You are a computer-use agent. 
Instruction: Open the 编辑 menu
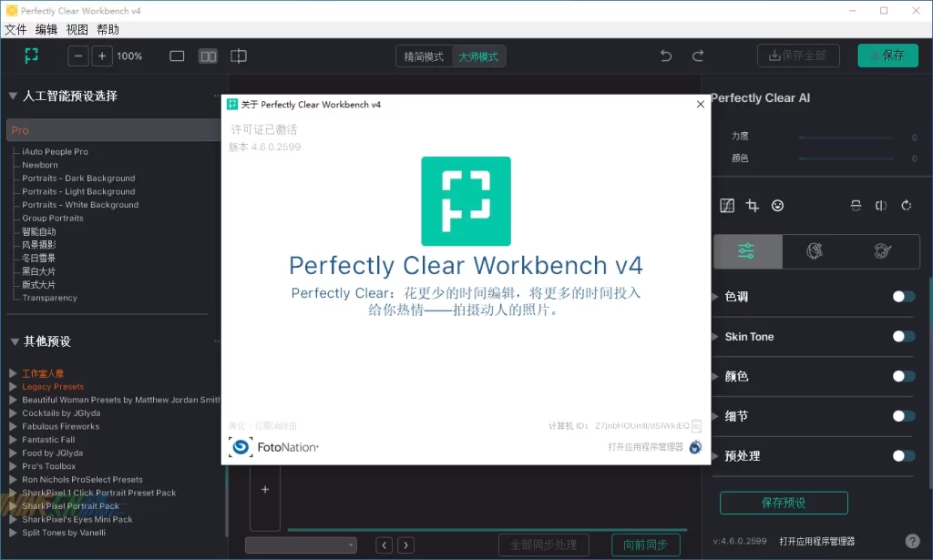(x=46, y=30)
